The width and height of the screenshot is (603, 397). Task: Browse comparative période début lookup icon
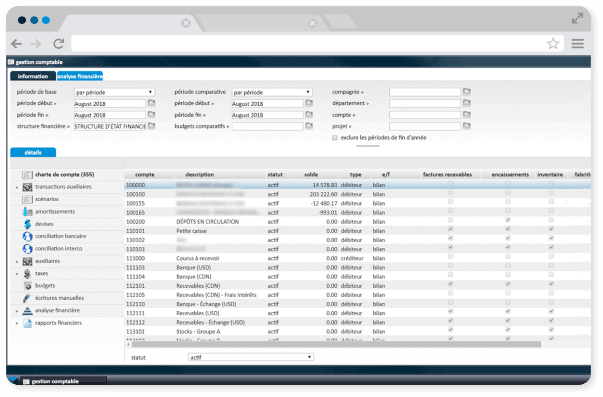(309, 103)
